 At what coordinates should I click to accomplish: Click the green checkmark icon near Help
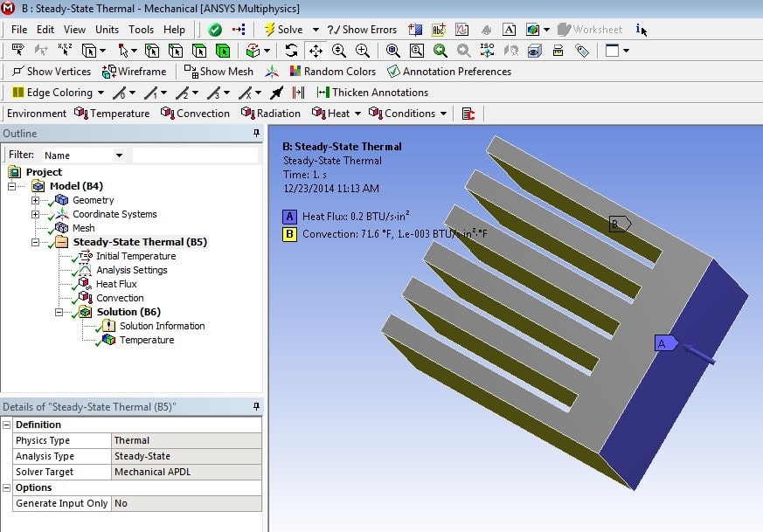pyautogui.click(x=215, y=30)
